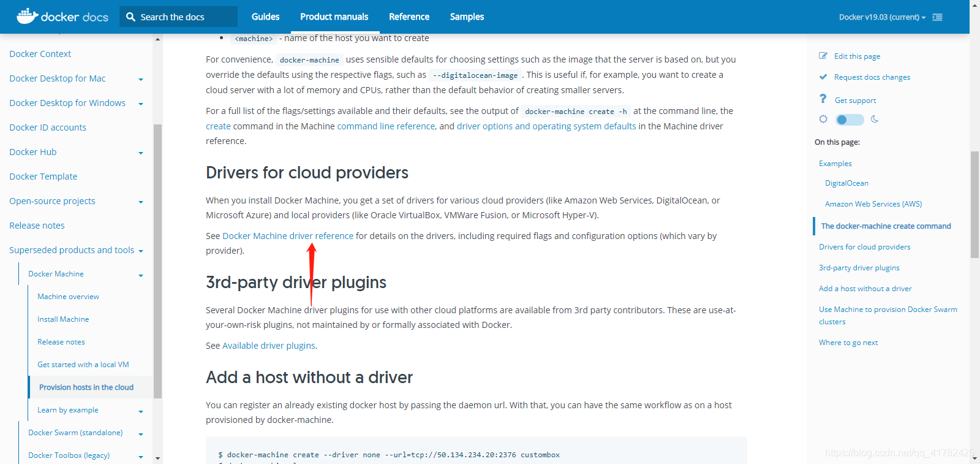The image size is (980, 464).
Task: Open the Guides tab
Action: pos(265,17)
